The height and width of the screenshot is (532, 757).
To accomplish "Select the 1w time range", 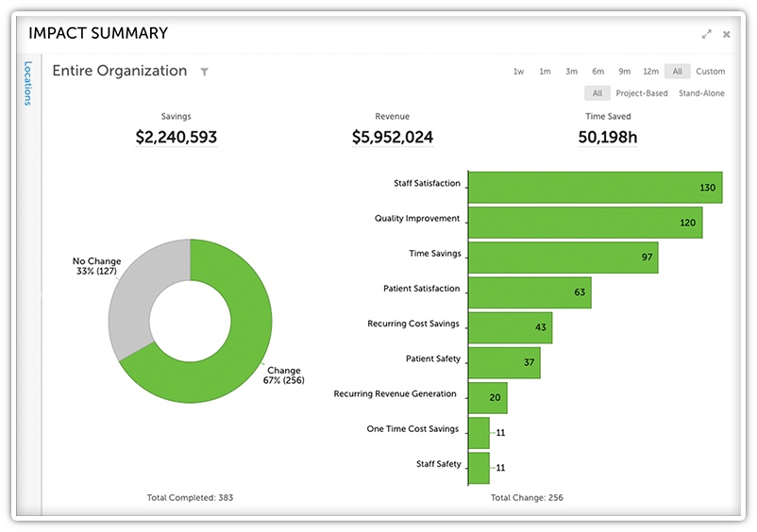I will [x=518, y=72].
